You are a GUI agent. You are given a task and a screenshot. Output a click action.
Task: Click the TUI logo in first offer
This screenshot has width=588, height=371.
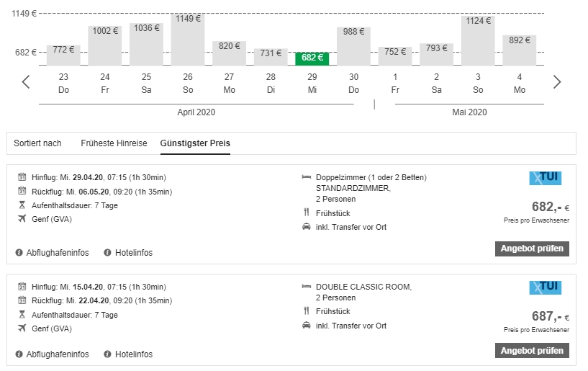[545, 178]
